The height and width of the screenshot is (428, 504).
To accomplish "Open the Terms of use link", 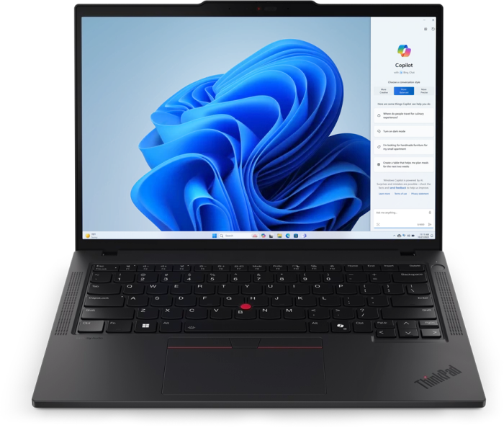I will [400, 194].
